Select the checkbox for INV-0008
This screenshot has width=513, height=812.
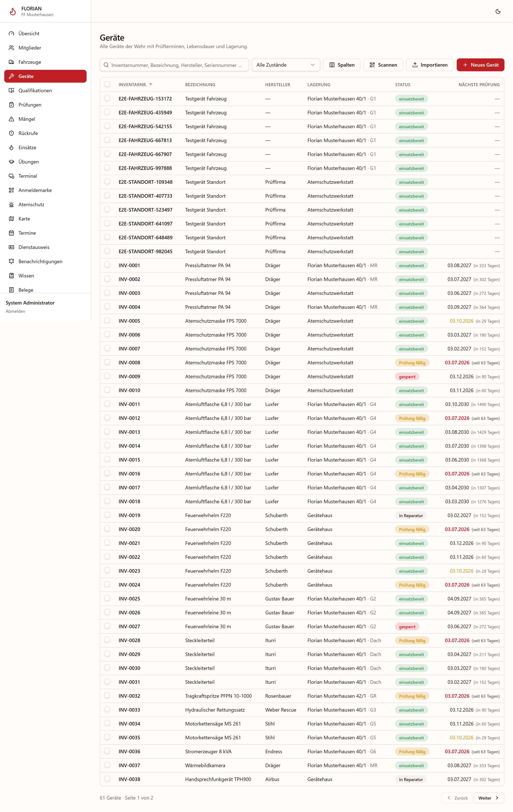107,362
